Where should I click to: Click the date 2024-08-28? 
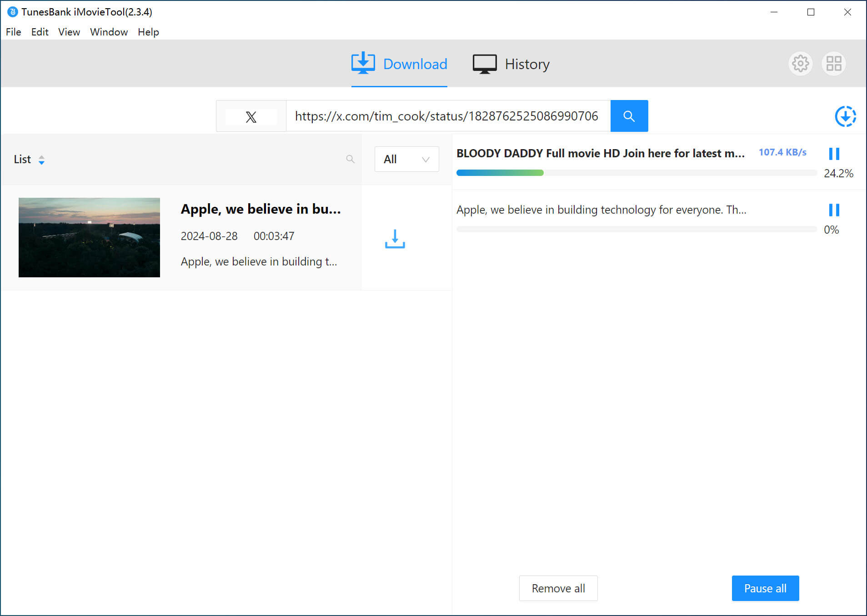coord(209,236)
